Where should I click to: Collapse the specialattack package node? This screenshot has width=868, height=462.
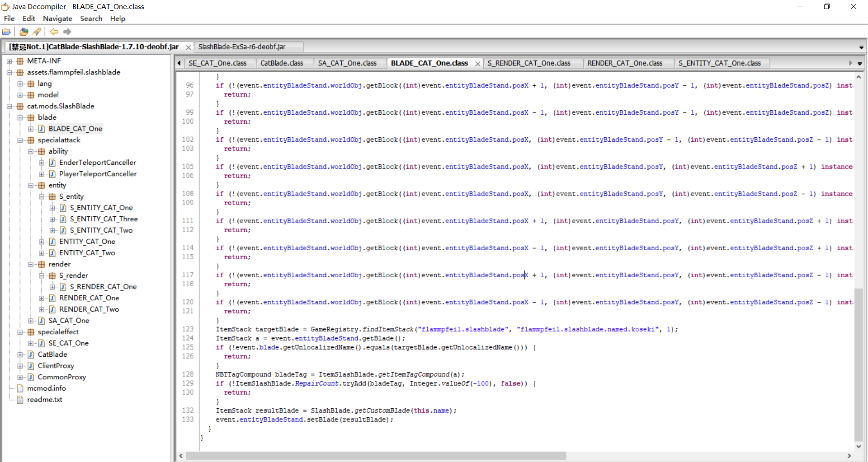point(20,140)
